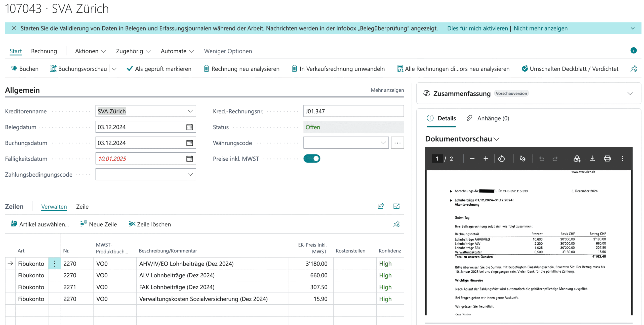Open the Fälligkeitsdatum calendar picker

coord(189,159)
